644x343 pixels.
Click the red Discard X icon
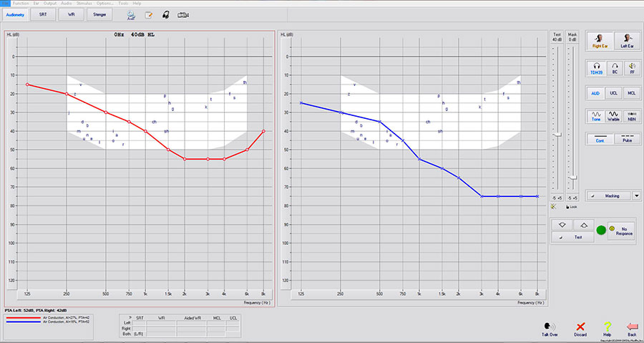click(581, 326)
